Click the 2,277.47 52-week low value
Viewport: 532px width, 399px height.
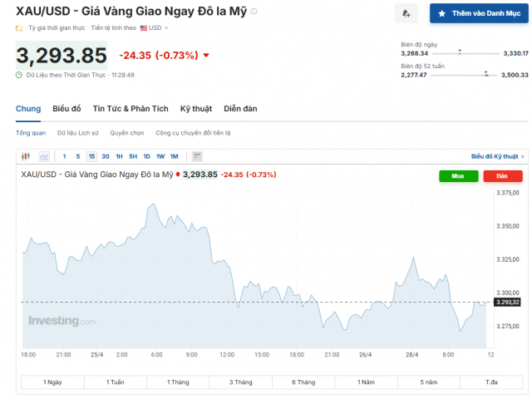(414, 75)
